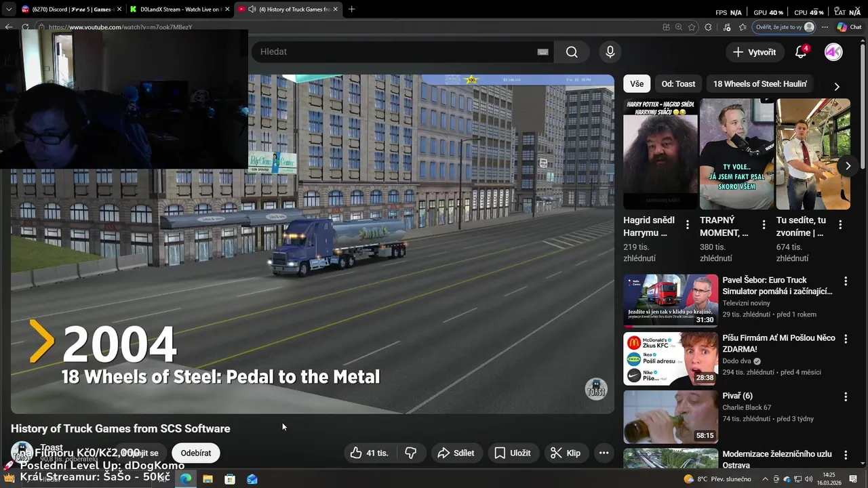Like the video with thumbs-up button
Screen dimensions: 868x488
(369, 453)
